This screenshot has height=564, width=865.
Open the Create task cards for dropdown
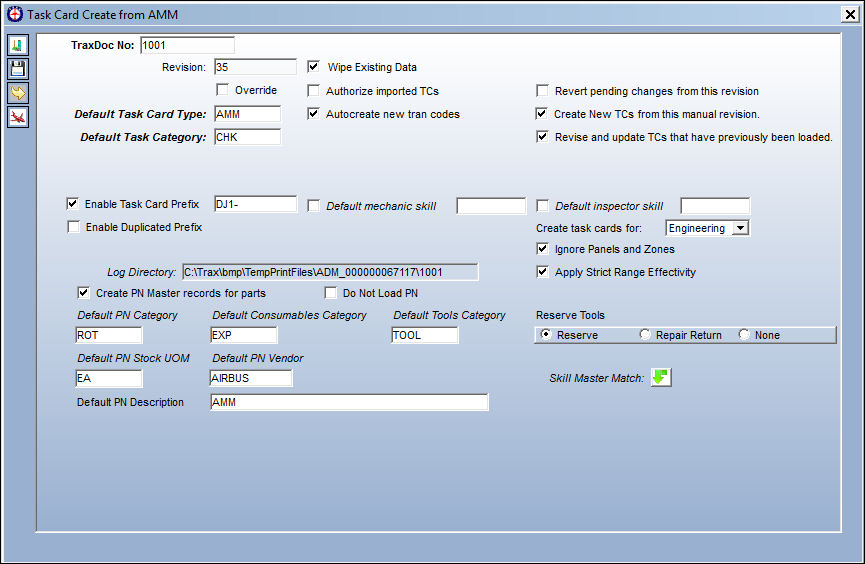740,228
